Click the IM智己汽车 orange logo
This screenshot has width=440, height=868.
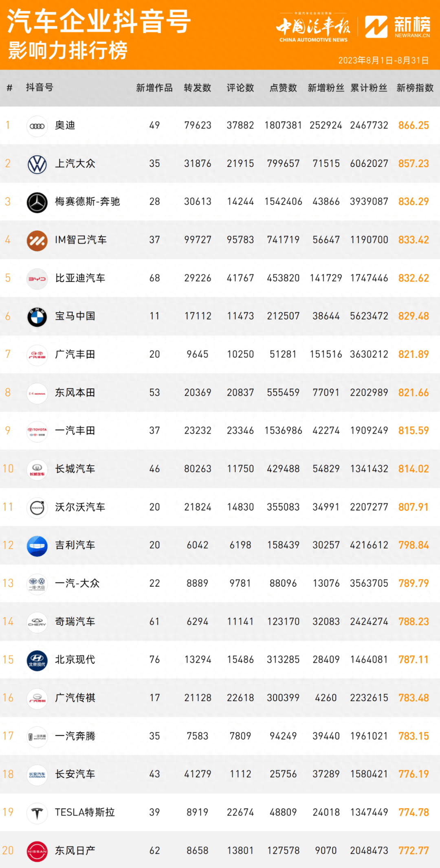(37, 240)
